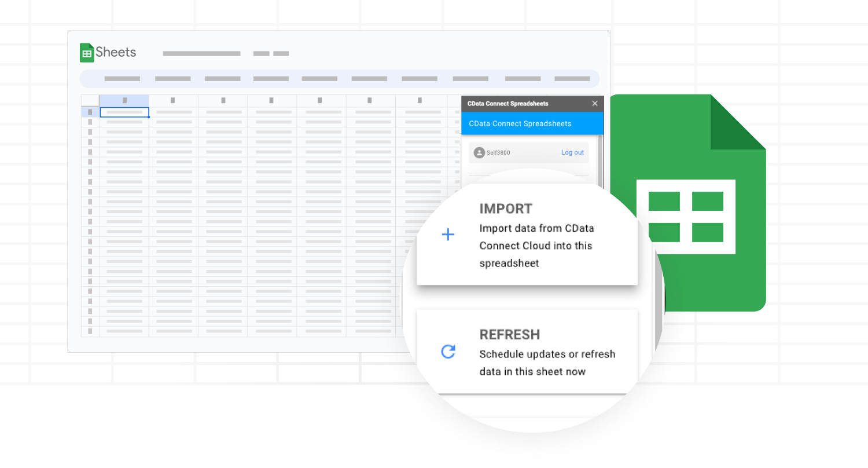The width and height of the screenshot is (868, 468).
Task: Click the green Sheets logo icon
Action: point(87,52)
